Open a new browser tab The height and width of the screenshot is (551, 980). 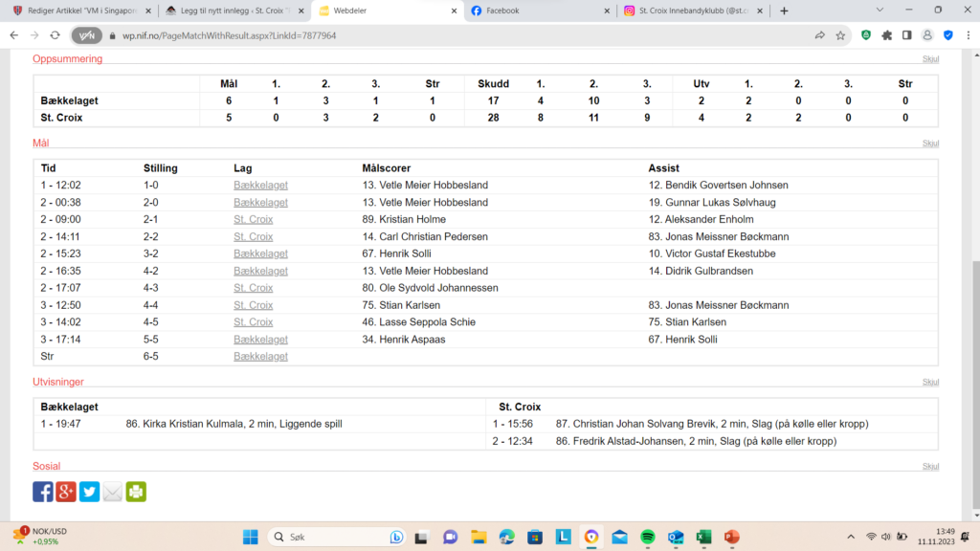point(784,11)
